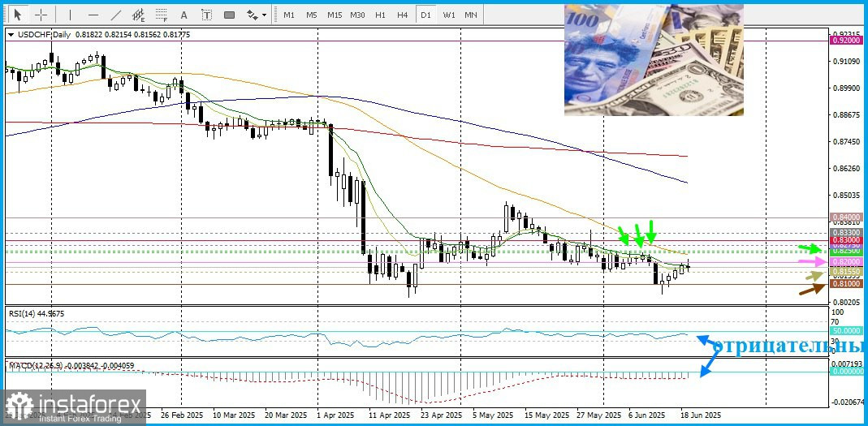Click the 0.86260 price axis value

844,169
